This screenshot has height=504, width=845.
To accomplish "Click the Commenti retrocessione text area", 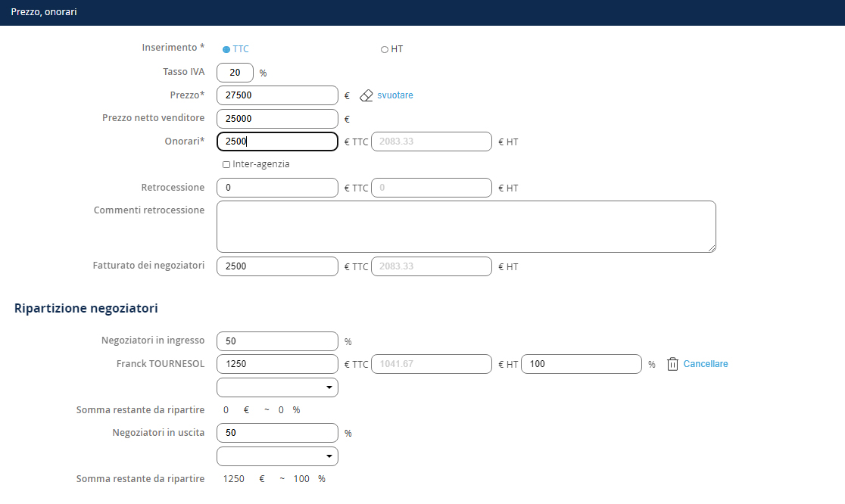I will coord(466,226).
